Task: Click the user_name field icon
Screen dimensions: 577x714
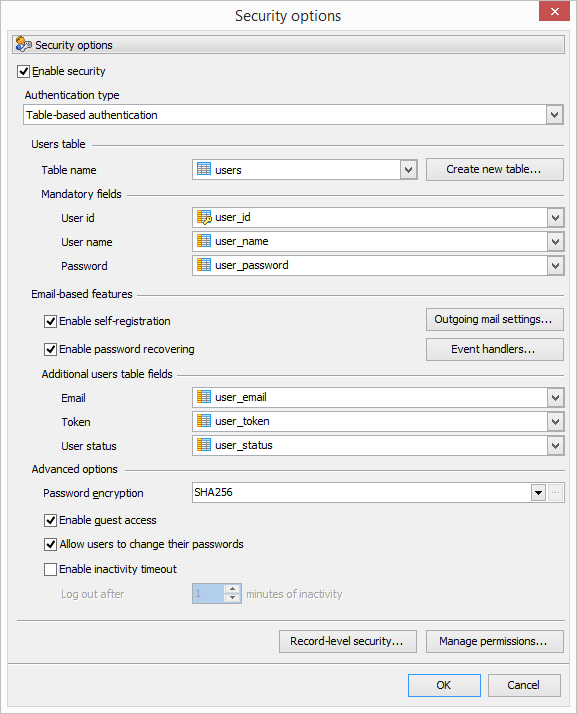Action: [204, 241]
